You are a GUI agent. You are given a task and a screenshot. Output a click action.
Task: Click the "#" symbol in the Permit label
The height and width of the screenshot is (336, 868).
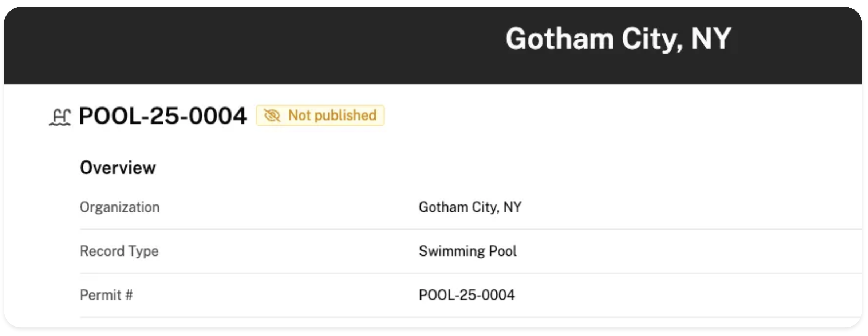tap(129, 295)
